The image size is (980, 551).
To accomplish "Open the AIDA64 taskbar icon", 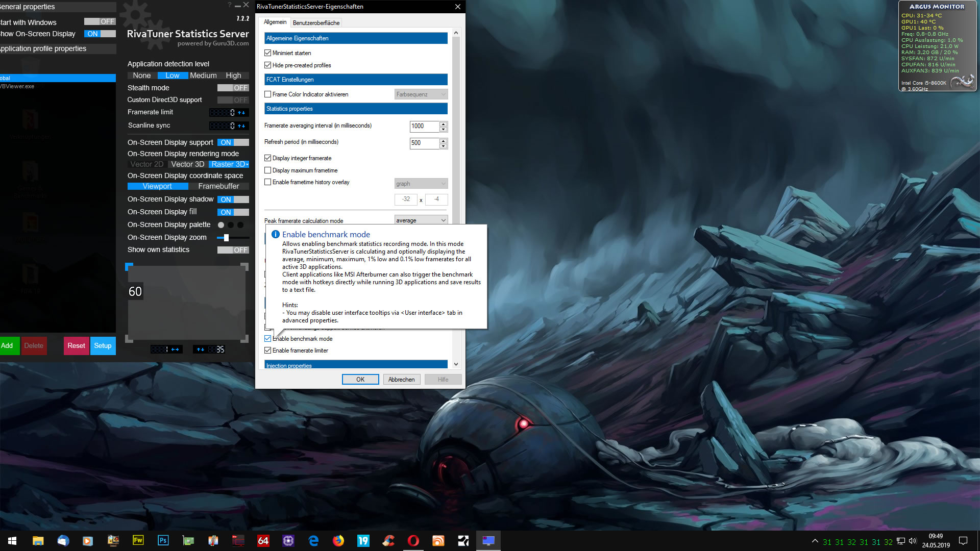I will pyautogui.click(x=263, y=540).
